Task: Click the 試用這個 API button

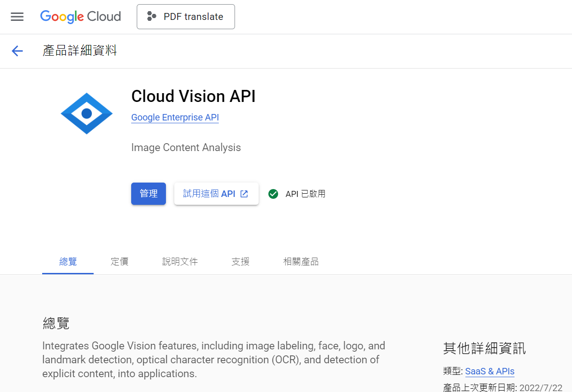Action: [x=216, y=194]
